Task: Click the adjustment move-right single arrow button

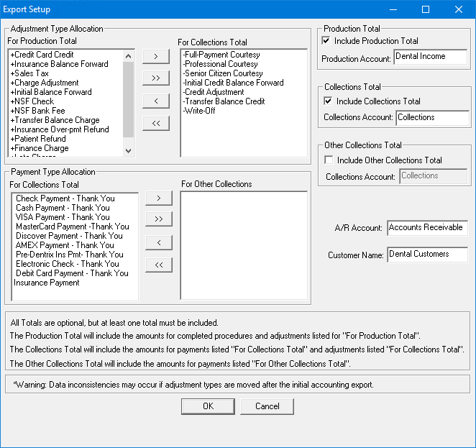Action: tap(156, 56)
